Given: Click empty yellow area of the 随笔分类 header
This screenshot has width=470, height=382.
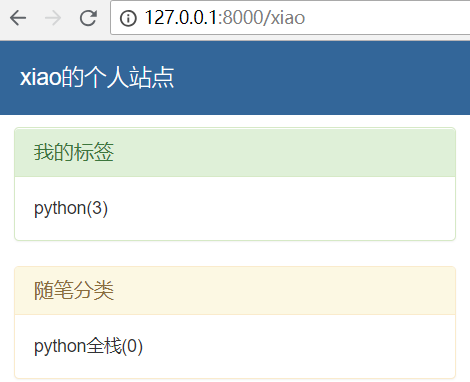Looking at the screenshot, I should pos(283,291).
